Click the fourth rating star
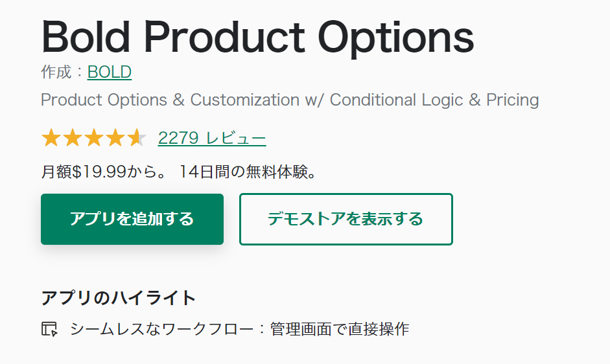The width and height of the screenshot is (610, 364). 115,138
